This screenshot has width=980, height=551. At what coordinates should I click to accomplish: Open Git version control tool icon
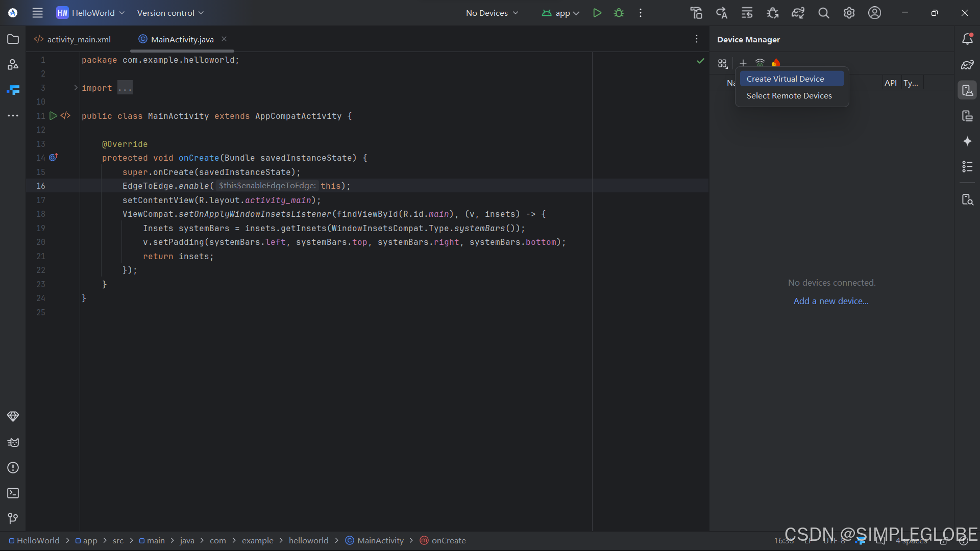pyautogui.click(x=13, y=518)
